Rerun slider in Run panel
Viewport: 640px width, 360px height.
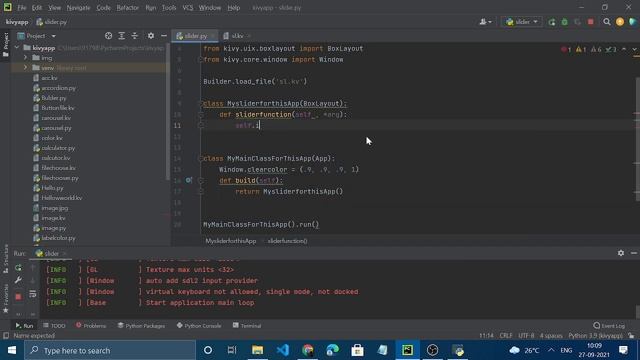[x=18, y=268]
